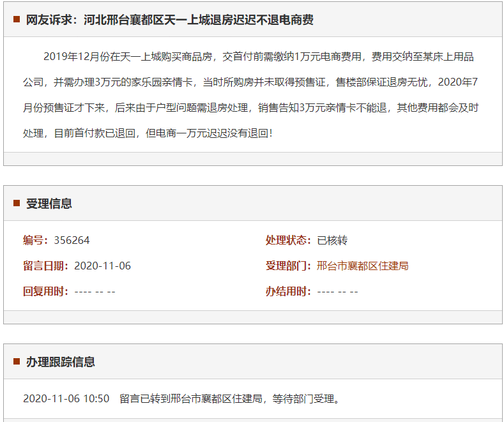Select the 受理信息 section heading
The height and width of the screenshot is (422, 504).
click(49, 204)
